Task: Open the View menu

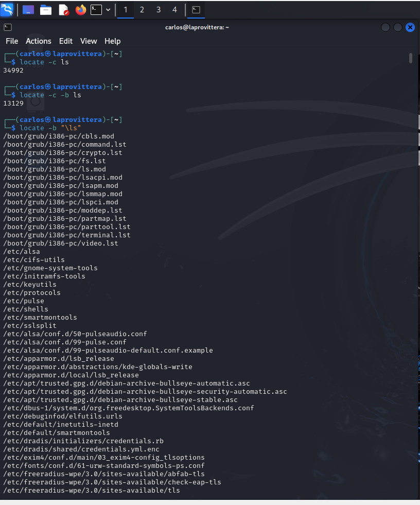Action: (89, 41)
